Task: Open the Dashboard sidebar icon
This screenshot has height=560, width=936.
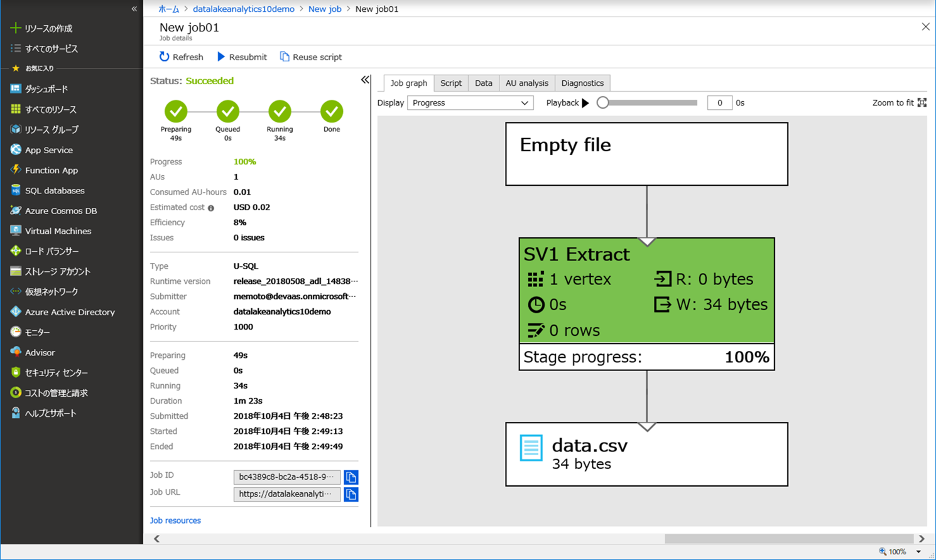Action: coord(16,89)
